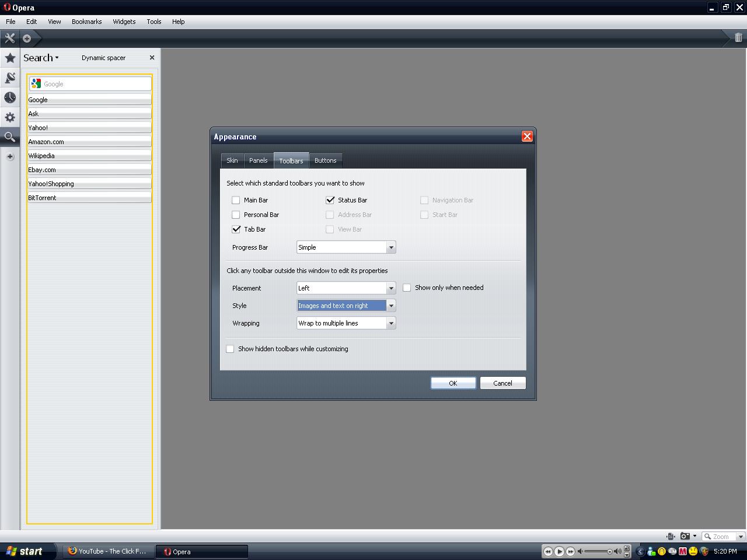Close the Search panel
This screenshot has height=560, width=747.
pyautogui.click(x=152, y=58)
